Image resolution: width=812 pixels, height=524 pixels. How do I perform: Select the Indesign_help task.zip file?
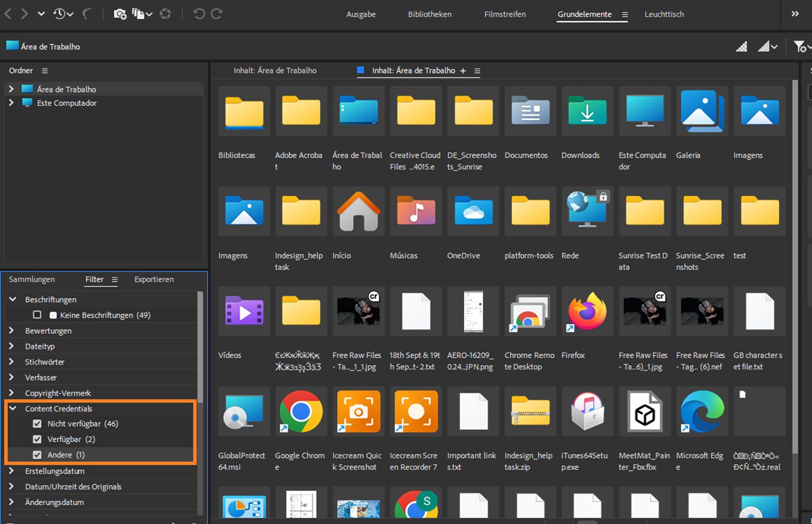tap(530, 412)
